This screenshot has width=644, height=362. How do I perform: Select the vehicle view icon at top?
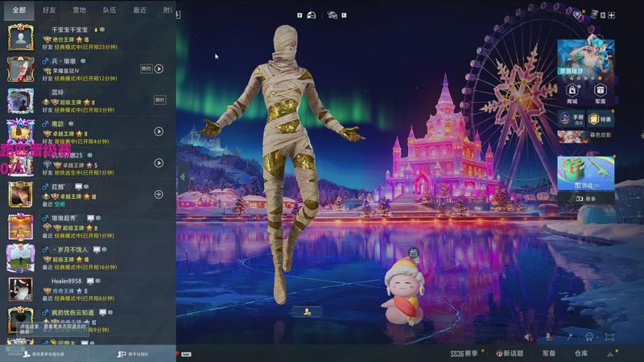(332, 15)
